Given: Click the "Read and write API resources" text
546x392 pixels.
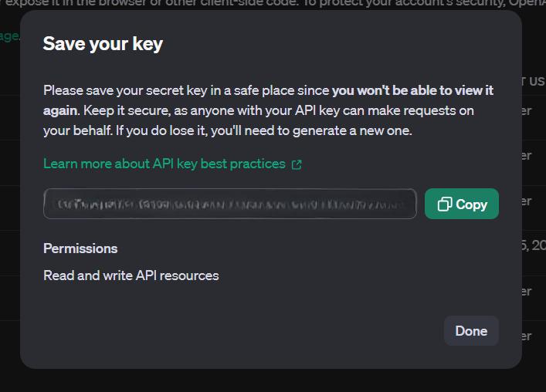Looking at the screenshot, I should tap(131, 275).
